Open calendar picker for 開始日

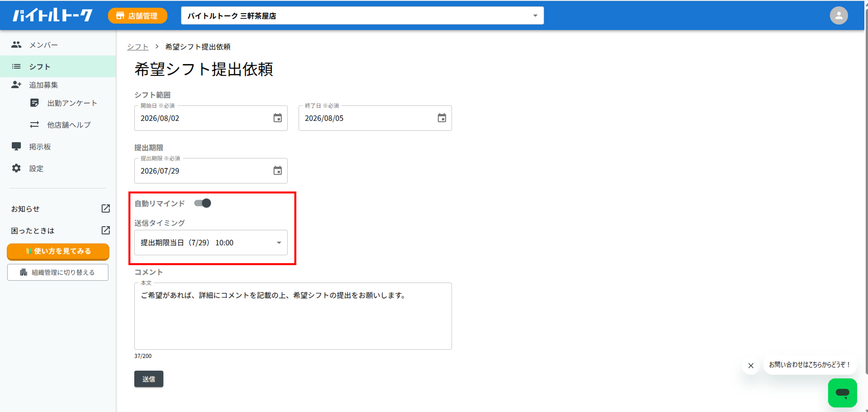pos(277,118)
